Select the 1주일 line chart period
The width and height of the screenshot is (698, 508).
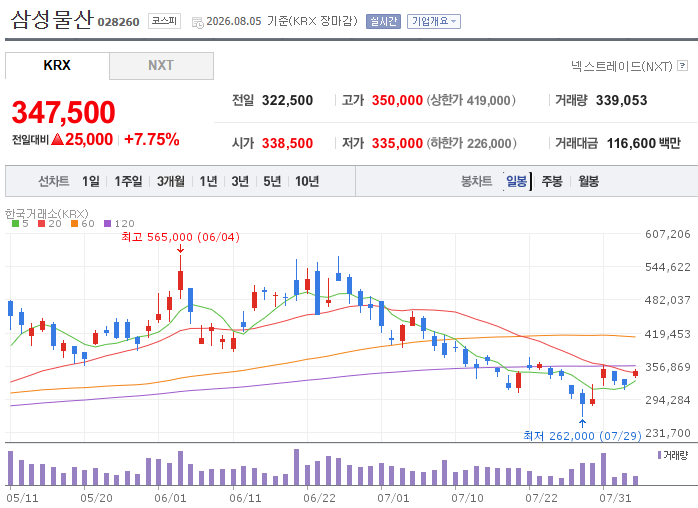tap(128, 181)
